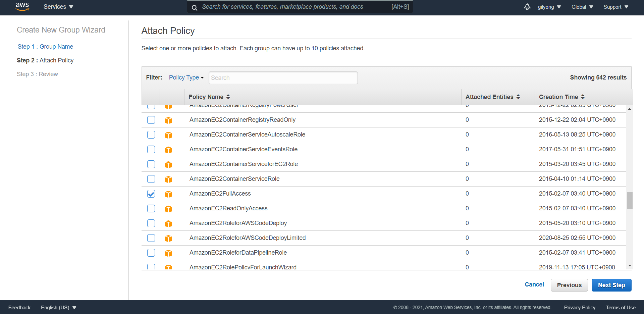This screenshot has height=314, width=644.
Task: Click the Showing 642 results text
Action: (x=598, y=77)
